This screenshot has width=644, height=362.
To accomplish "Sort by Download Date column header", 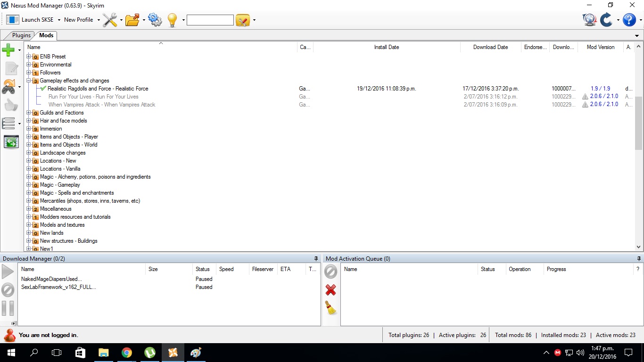I will coord(490,47).
